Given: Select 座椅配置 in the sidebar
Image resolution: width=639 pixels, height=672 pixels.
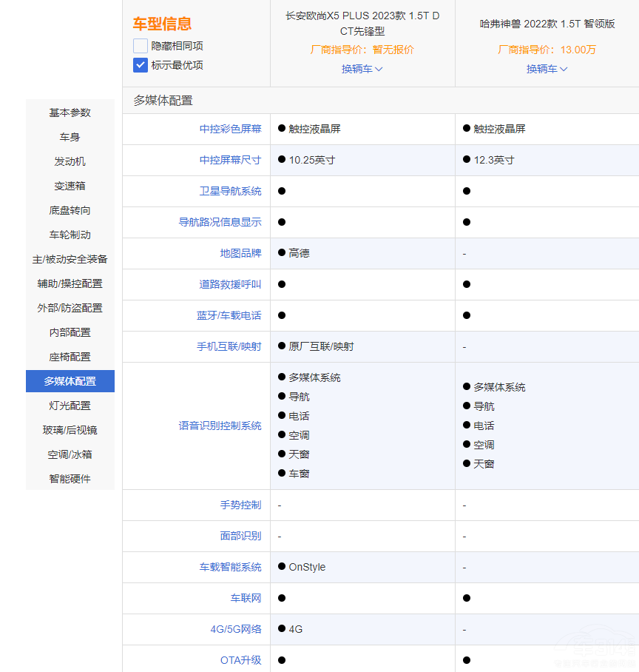Looking at the screenshot, I should pyautogui.click(x=70, y=357).
